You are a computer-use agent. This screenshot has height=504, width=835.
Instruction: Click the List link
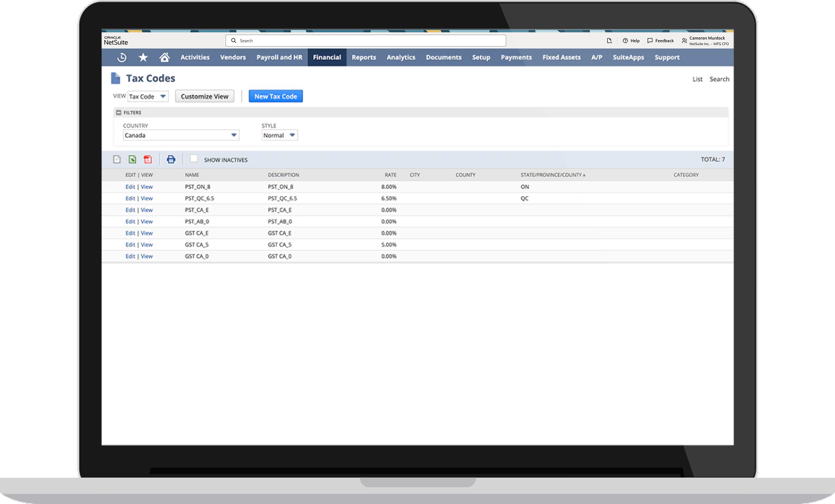coord(698,79)
